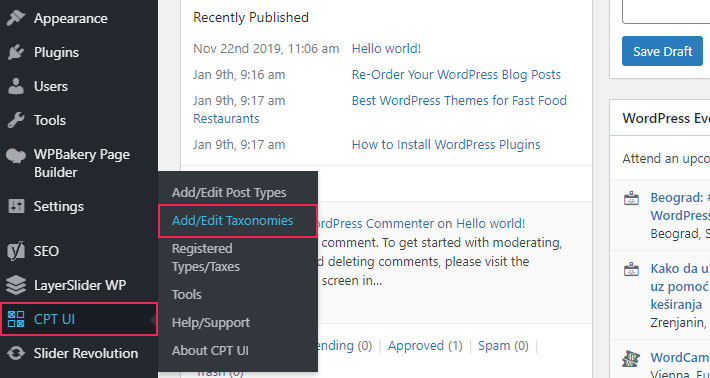The image size is (710, 378).
Task: Click the WordPress Commenter author link
Action: pyautogui.click(x=375, y=223)
